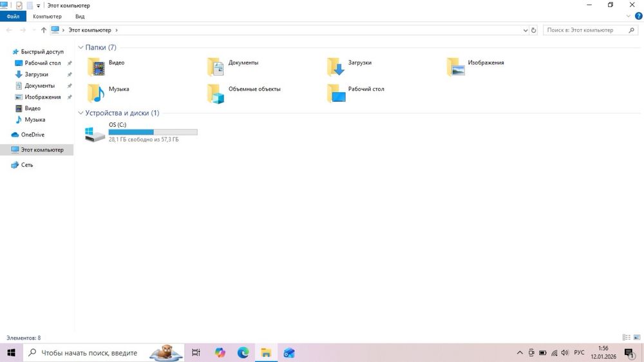Select Этот компьютер in the navigation pane
The image size is (644, 362).
click(x=37, y=149)
